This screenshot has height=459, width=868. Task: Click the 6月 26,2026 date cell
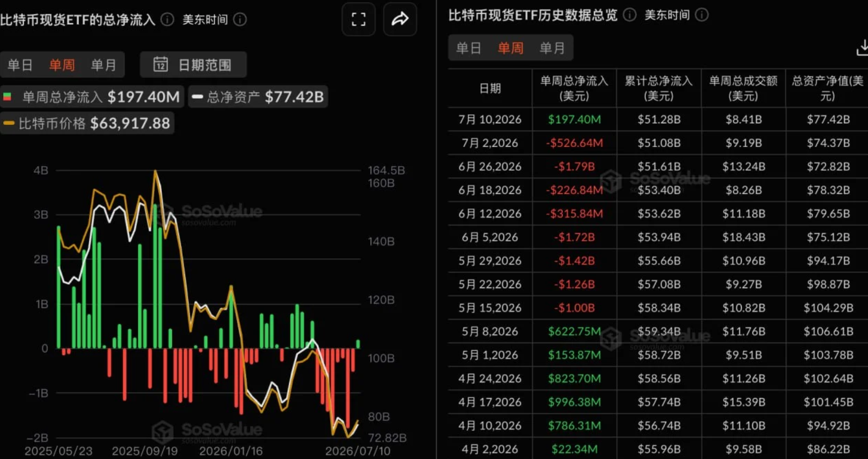[490, 167]
